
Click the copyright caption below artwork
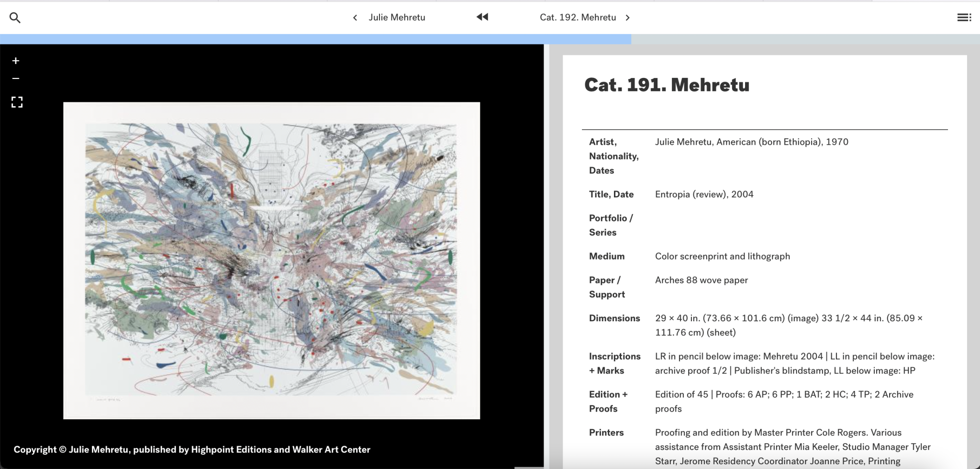[192, 449]
